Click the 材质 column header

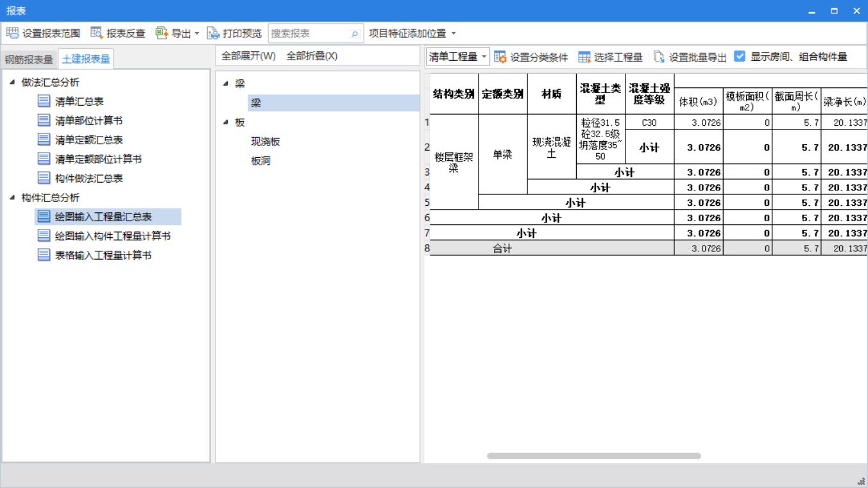coord(551,94)
